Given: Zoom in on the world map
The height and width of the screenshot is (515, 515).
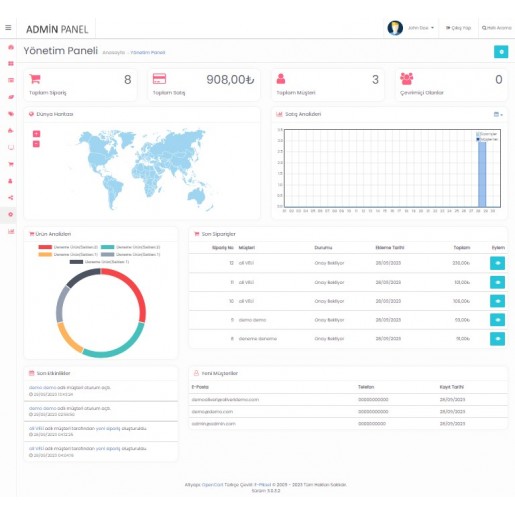Looking at the screenshot, I should [x=36, y=134].
